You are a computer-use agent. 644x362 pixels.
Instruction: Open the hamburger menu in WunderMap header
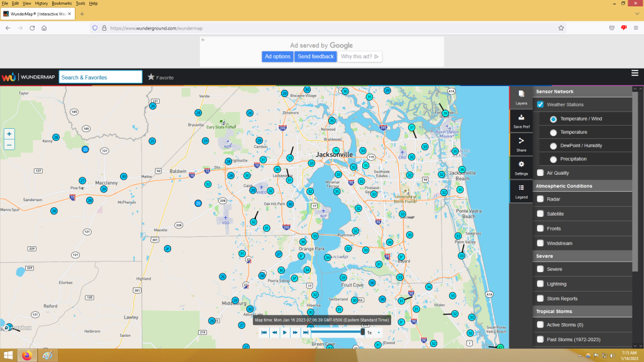[x=635, y=73]
